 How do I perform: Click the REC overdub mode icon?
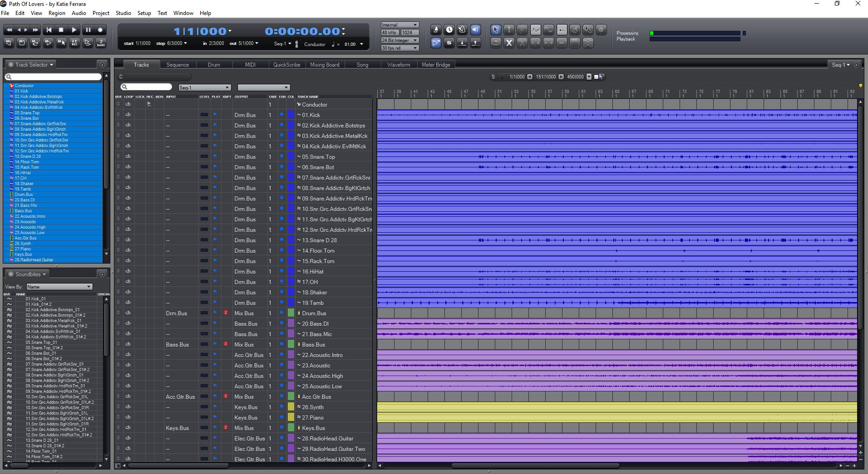(x=74, y=43)
